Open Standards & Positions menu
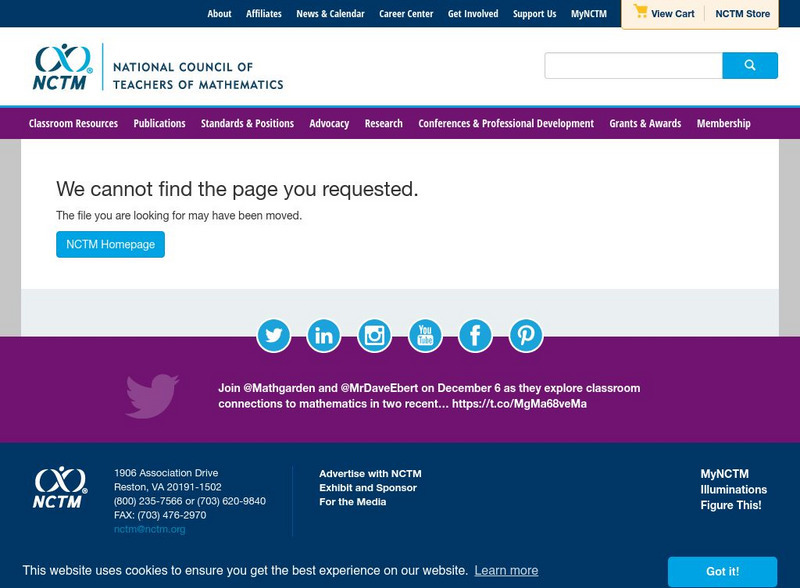 247,124
